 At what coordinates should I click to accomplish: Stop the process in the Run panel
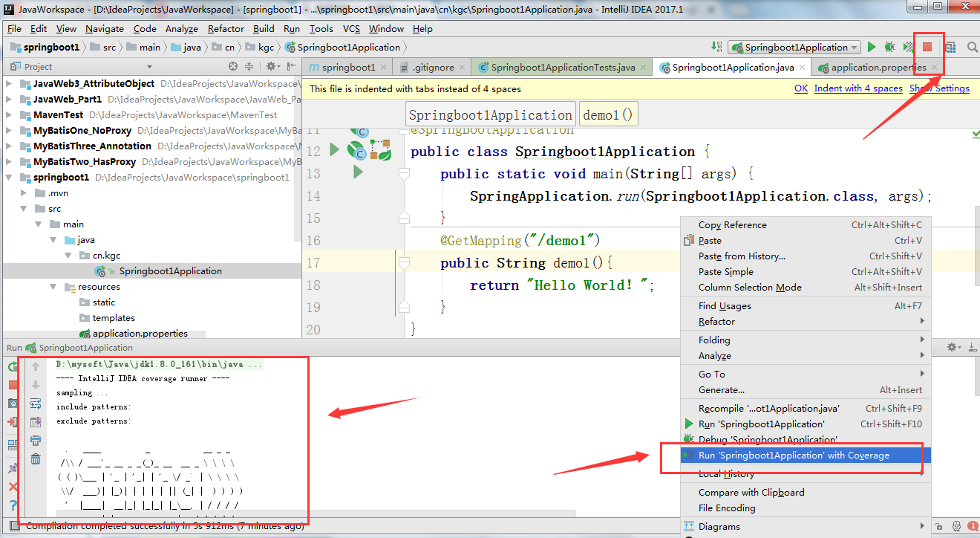coord(13,385)
